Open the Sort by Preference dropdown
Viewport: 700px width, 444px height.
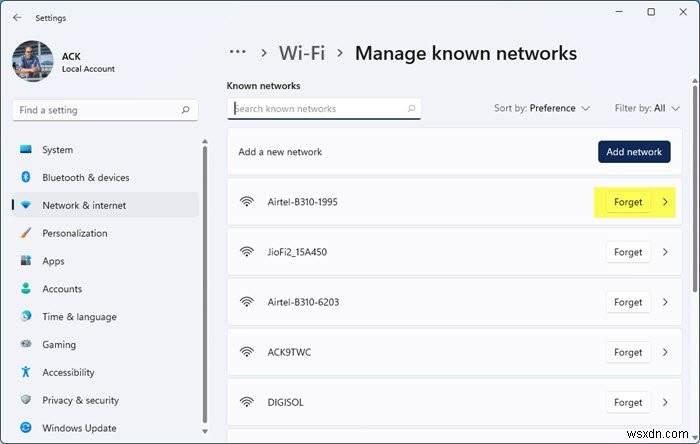point(542,108)
